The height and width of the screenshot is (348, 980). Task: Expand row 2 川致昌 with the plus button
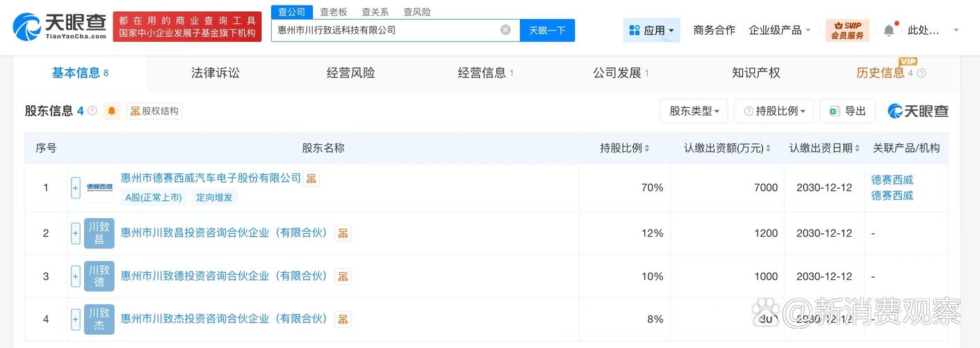click(76, 233)
